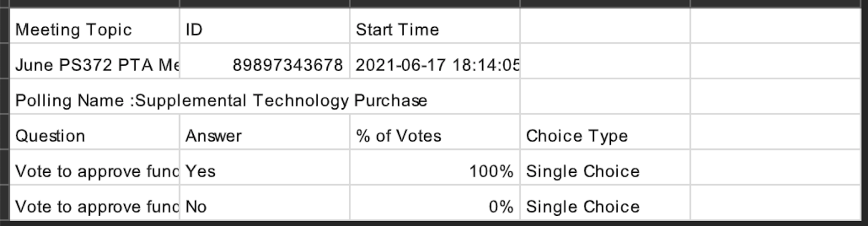Select the ID header cell
868x226 pixels.
click(x=264, y=26)
